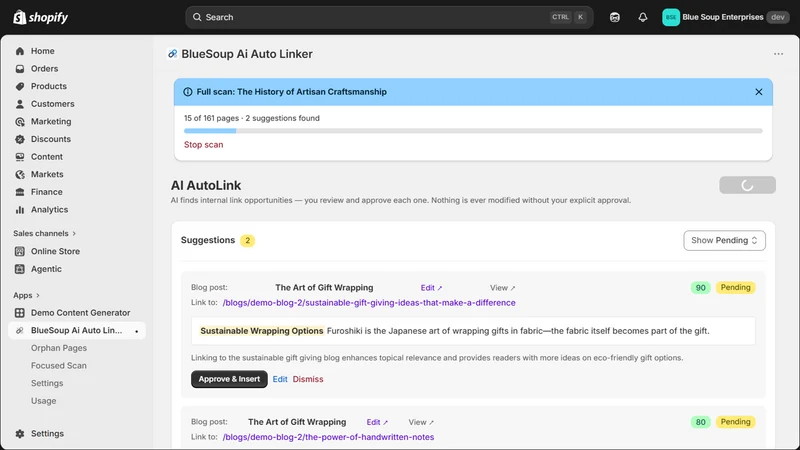Click Edit beside the first Art of Gift Wrapping title
This screenshot has width=800, height=450.
point(431,288)
